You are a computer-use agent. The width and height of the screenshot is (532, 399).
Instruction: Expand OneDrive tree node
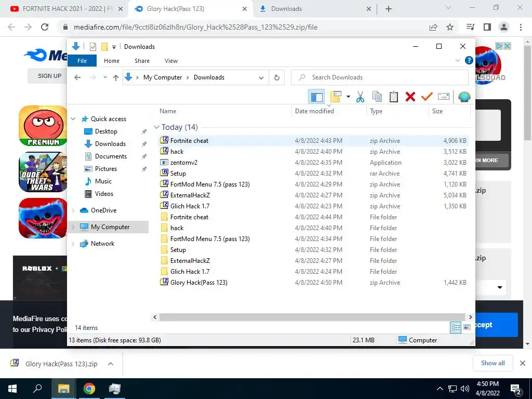(73, 210)
